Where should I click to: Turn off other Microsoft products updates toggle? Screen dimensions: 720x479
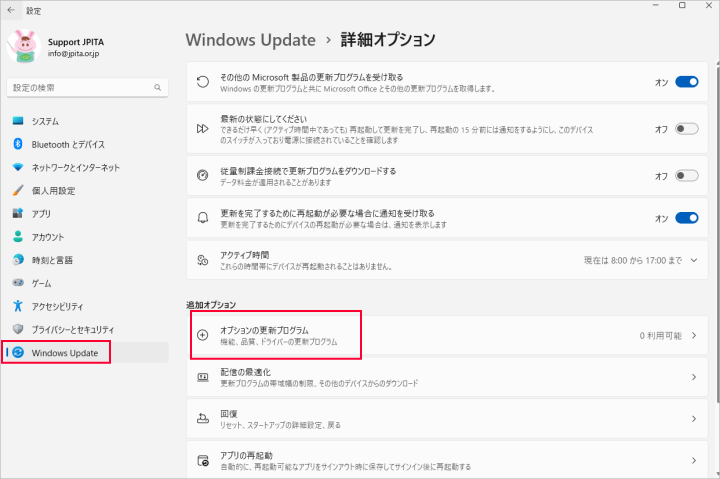coord(686,82)
